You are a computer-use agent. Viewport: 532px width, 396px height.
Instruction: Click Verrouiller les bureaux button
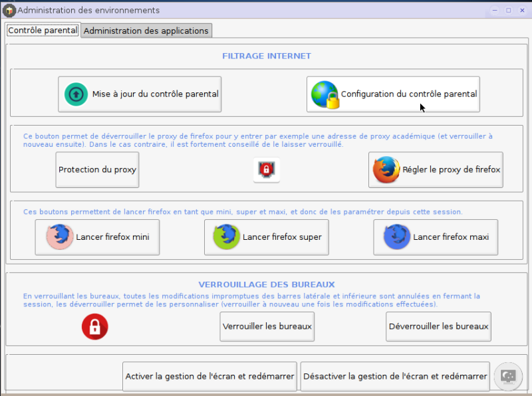coord(267,326)
